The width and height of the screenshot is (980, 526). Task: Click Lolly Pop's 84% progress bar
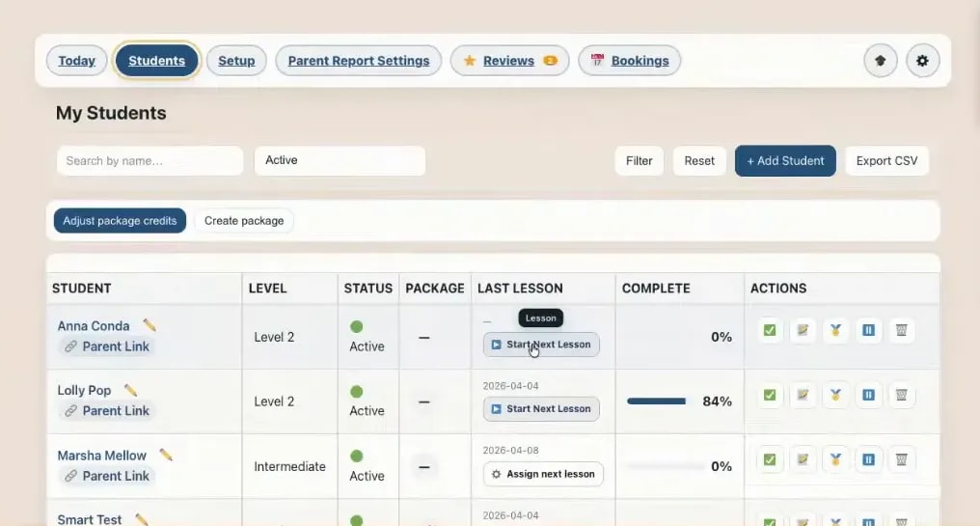(656, 401)
